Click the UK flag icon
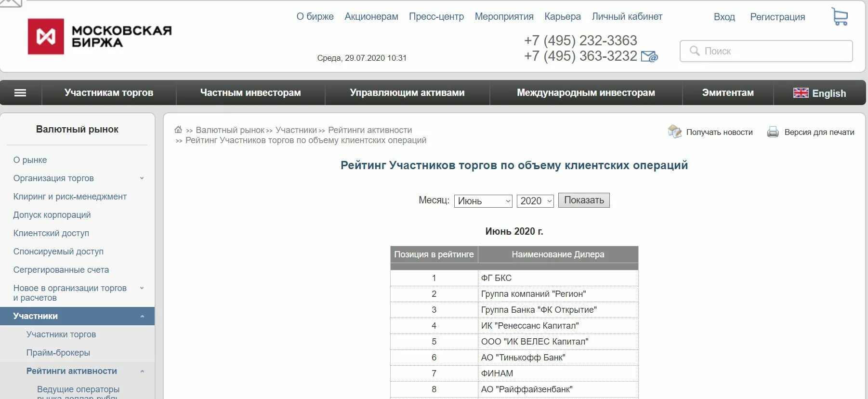Screen dimensions: 868x399 801,93
